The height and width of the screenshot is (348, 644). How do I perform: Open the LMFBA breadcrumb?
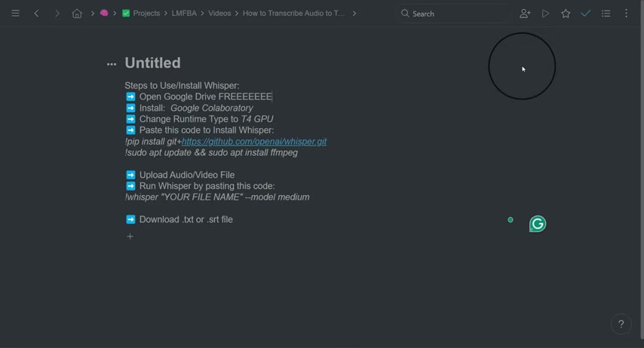[x=184, y=13]
